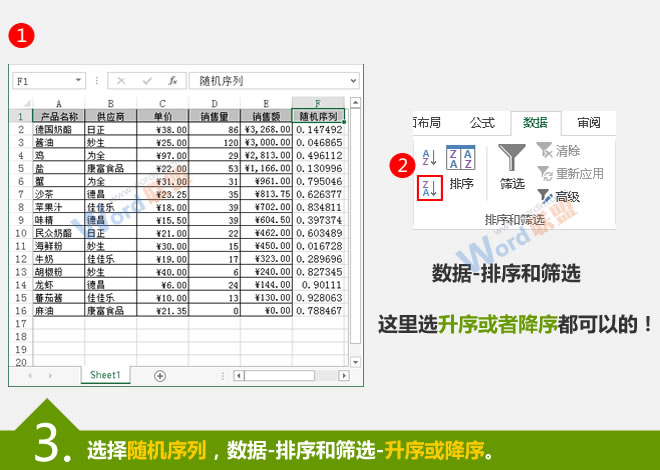
Task: Select column C header
Action: tap(162, 104)
